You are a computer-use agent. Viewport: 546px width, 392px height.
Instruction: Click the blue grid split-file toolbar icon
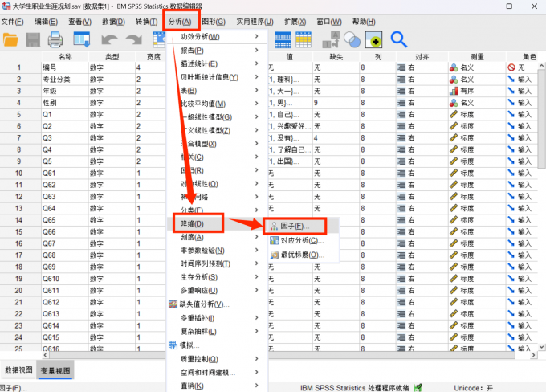click(x=283, y=39)
